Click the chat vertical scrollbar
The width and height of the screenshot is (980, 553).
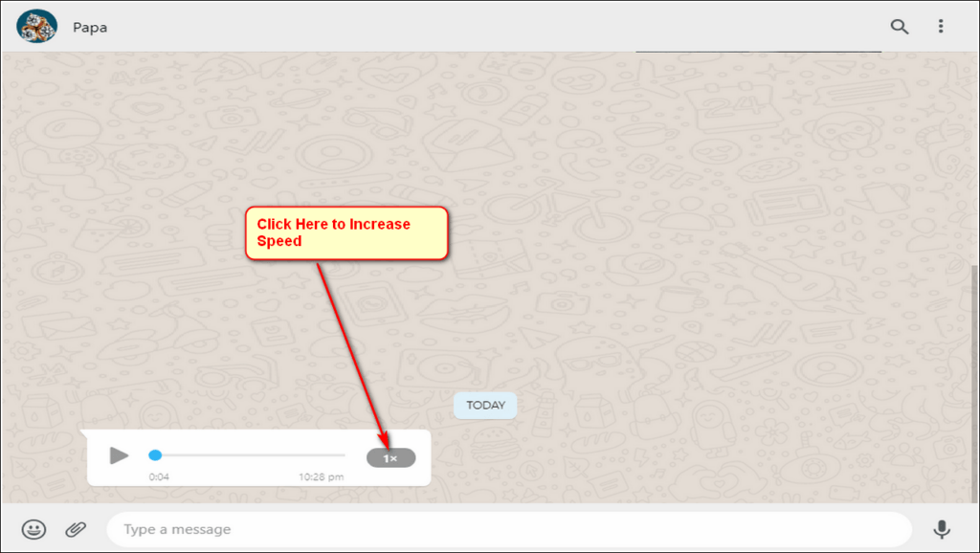tap(975, 383)
